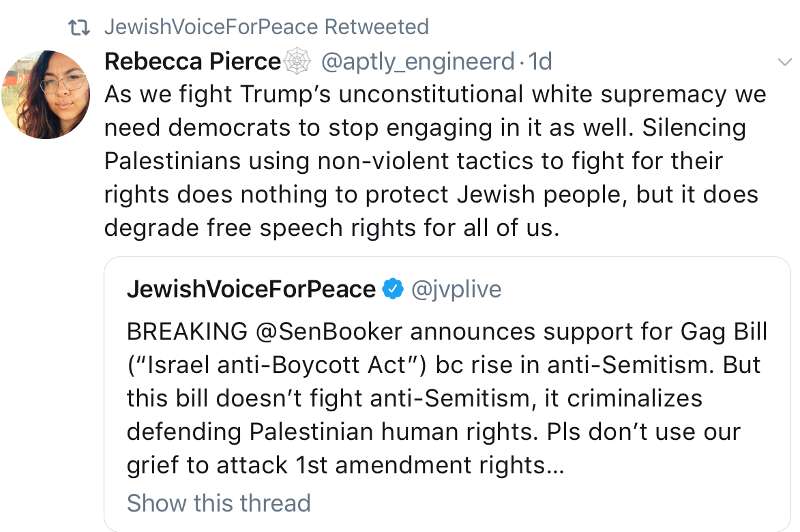Image resolution: width=800 pixels, height=532 pixels.
Task: Click the word BREAKING in quoted tweet
Action: pyautogui.click(x=188, y=331)
